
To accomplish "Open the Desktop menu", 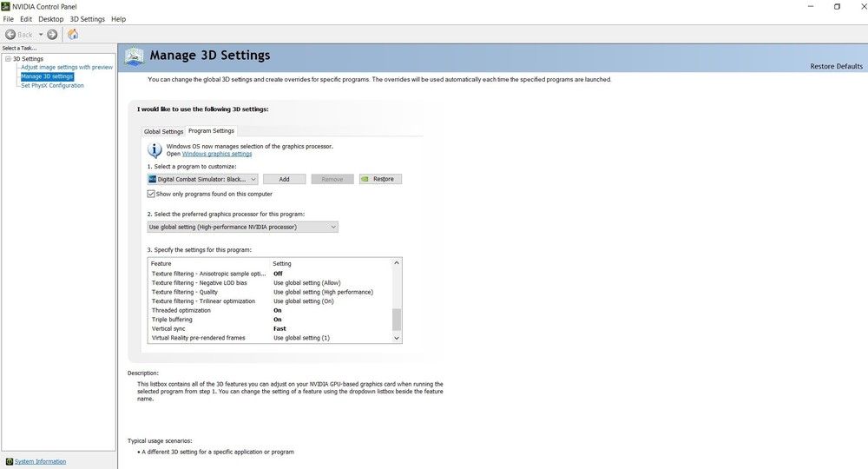I will point(51,19).
